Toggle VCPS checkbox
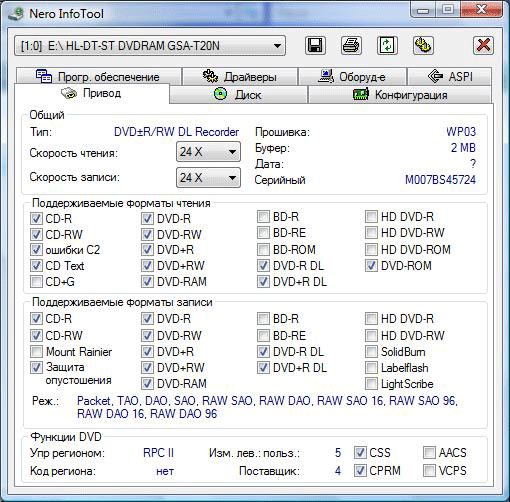 coord(429,470)
